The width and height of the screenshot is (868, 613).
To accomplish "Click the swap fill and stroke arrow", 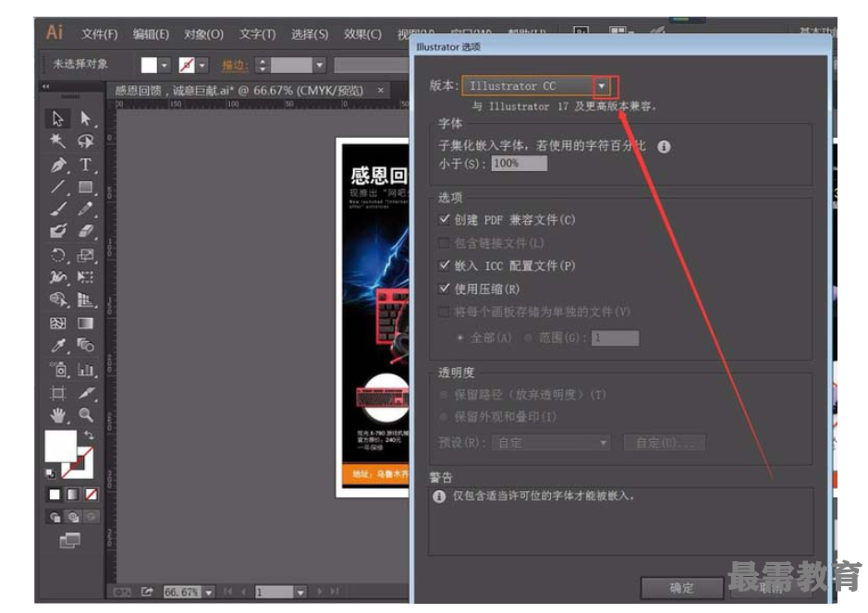I will coord(89,435).
